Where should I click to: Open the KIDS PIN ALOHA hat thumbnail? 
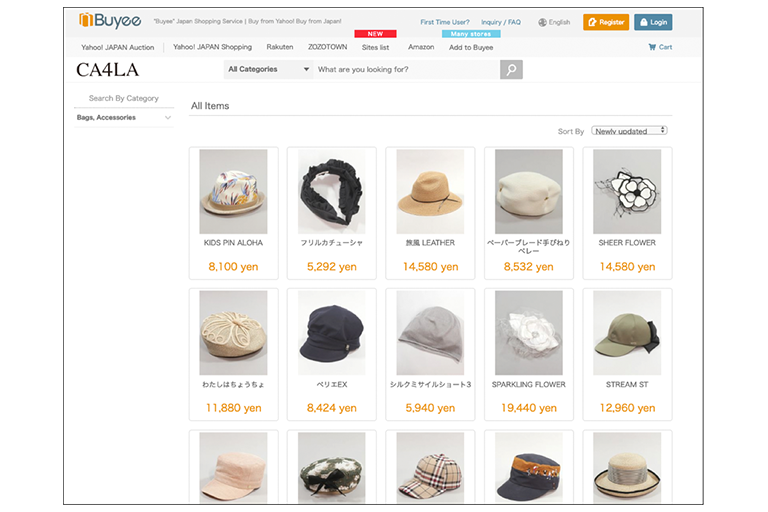pyautogui.click(x=233, y=192)
